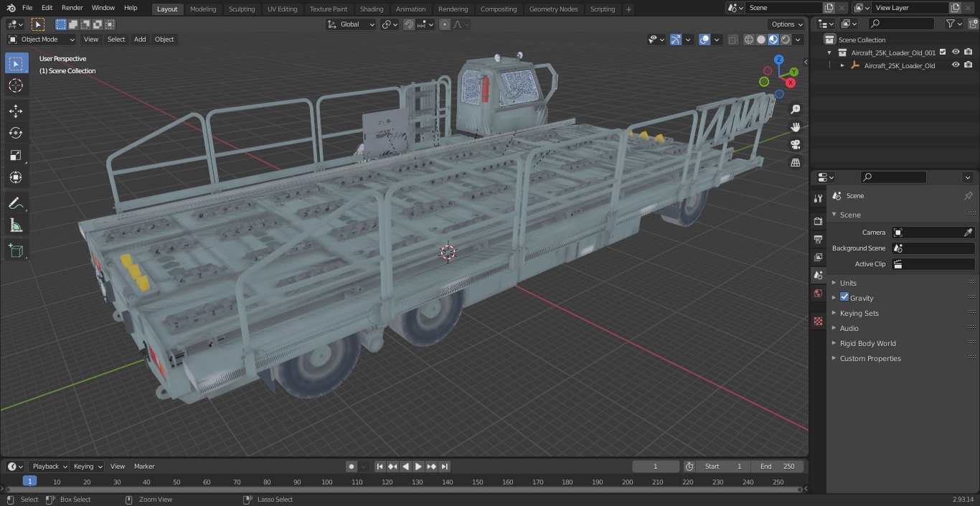
Task: Toggle Gravity checkbox
Action: (x=844, y=297)
